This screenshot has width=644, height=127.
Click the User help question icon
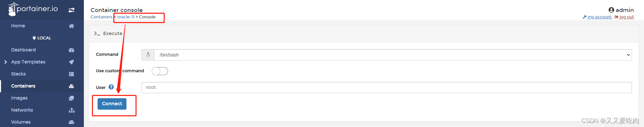point(111,87)
